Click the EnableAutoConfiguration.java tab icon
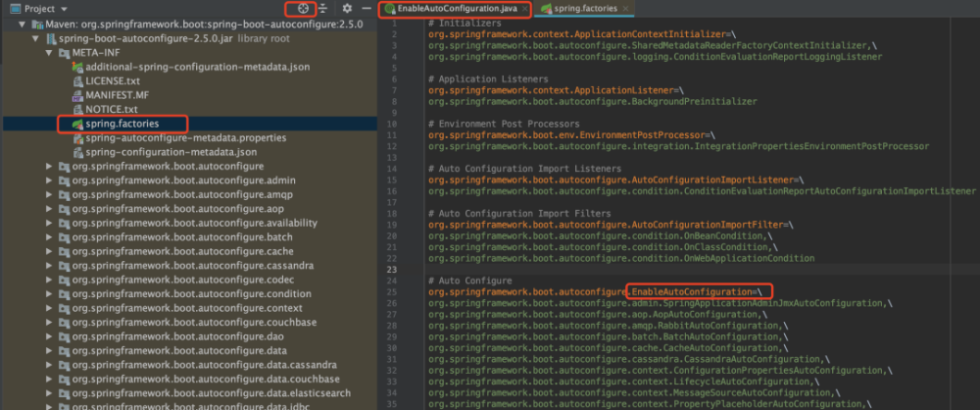980x410 pixels. coord(390,9)
